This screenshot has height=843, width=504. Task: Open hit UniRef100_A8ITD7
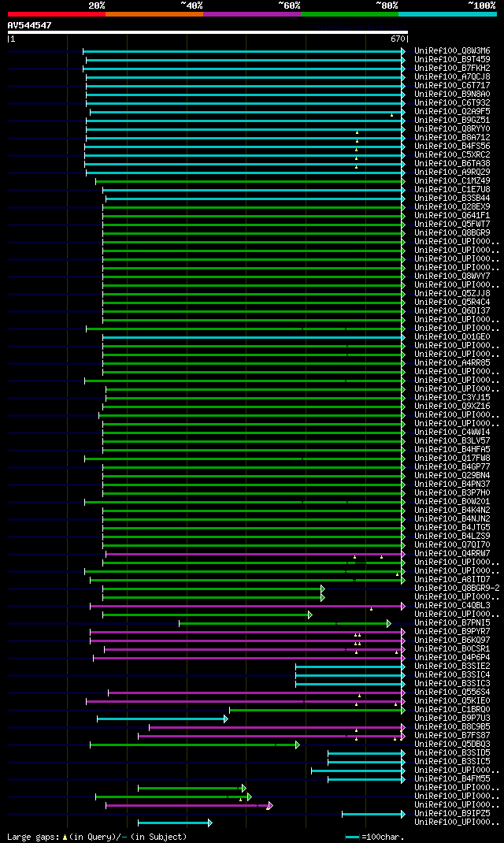click(452, 580)
